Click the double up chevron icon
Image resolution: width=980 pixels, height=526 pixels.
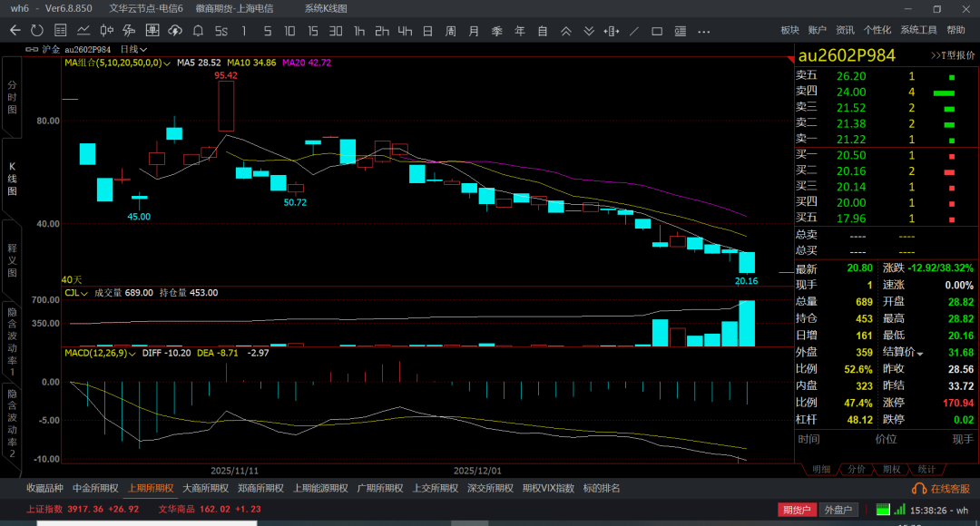tap(565, 30)
